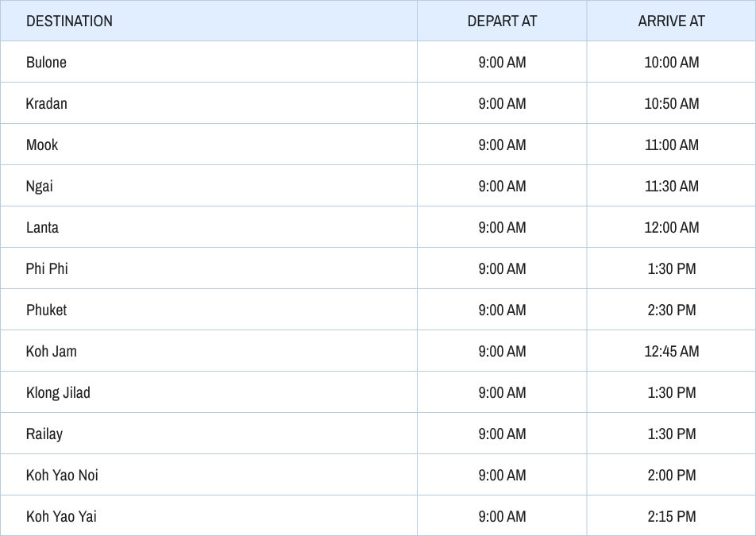Image resolution: width=756 pixels, height=536 pixels.
Task: Click the DESTINATION column header
Action: click(x=69, y=21)
